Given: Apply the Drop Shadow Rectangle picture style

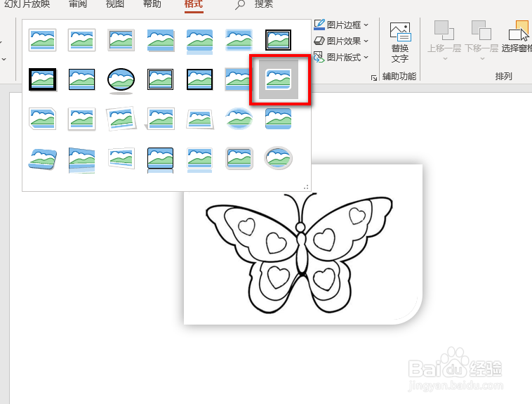Looking at the screenshot, I should (x=161, y=40).
